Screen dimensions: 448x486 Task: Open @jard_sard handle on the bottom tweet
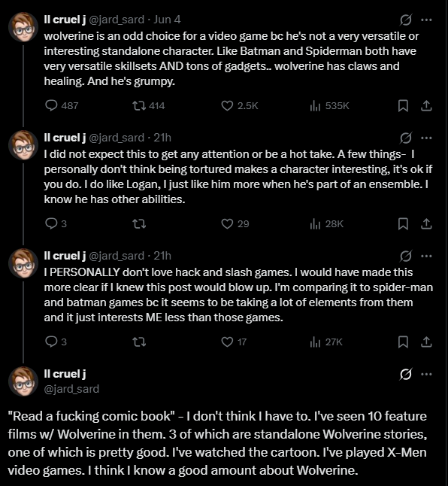point(71,389)
